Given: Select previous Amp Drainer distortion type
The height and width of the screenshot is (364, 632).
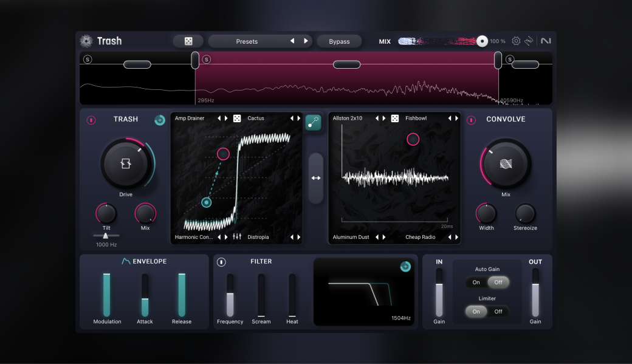Looking at the screenshot, I should point(219,118).
